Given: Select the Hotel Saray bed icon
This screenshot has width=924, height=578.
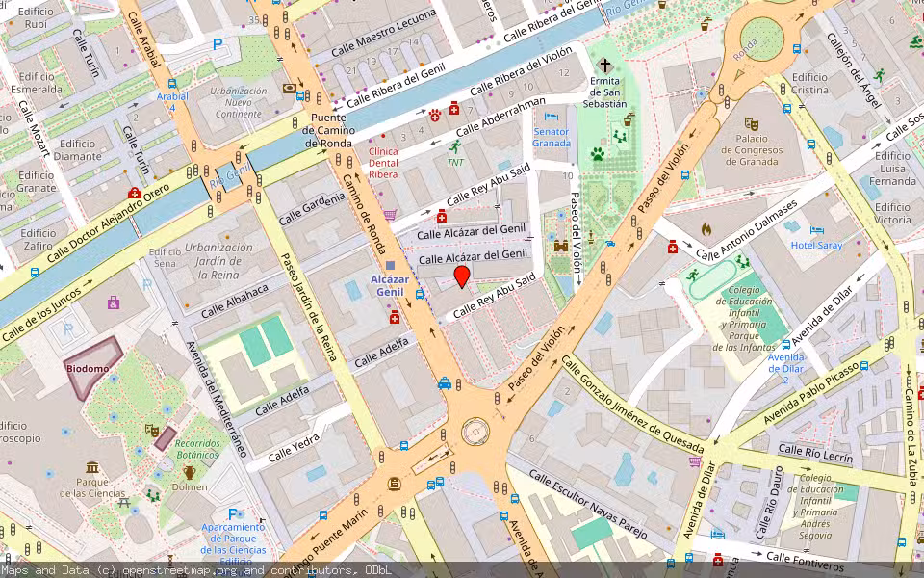Looking at the screenshot, I should (x=816, y=231).
